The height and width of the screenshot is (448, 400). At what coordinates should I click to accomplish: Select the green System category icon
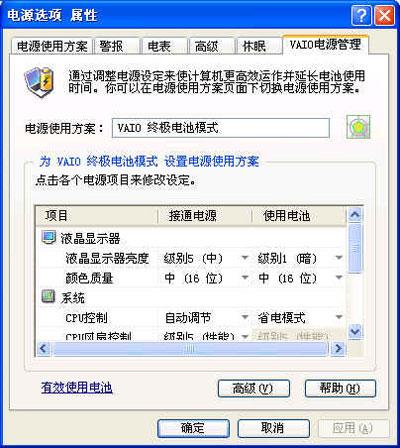pos(49,296)
